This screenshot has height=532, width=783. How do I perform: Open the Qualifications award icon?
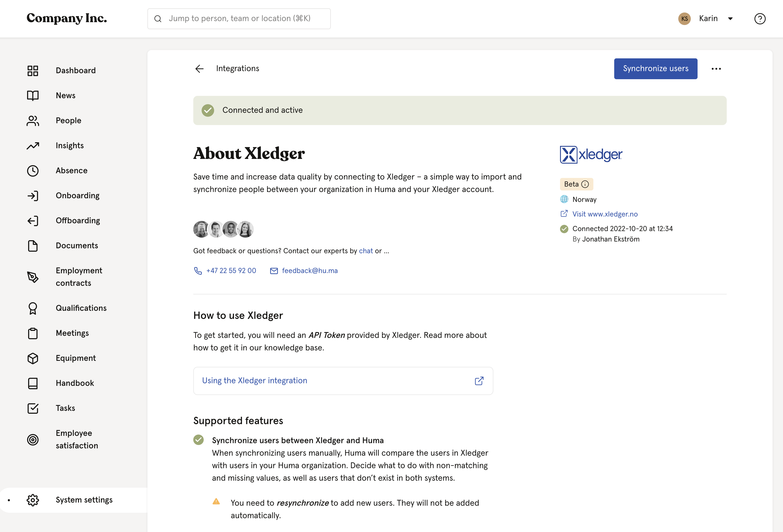(33, 308)
